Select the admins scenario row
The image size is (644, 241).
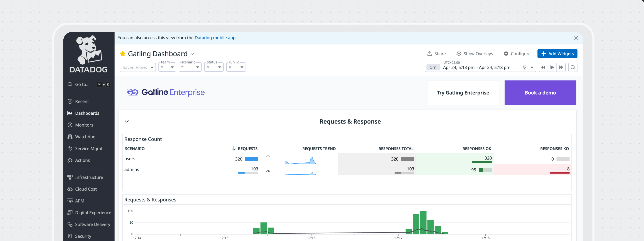[347, 169]
